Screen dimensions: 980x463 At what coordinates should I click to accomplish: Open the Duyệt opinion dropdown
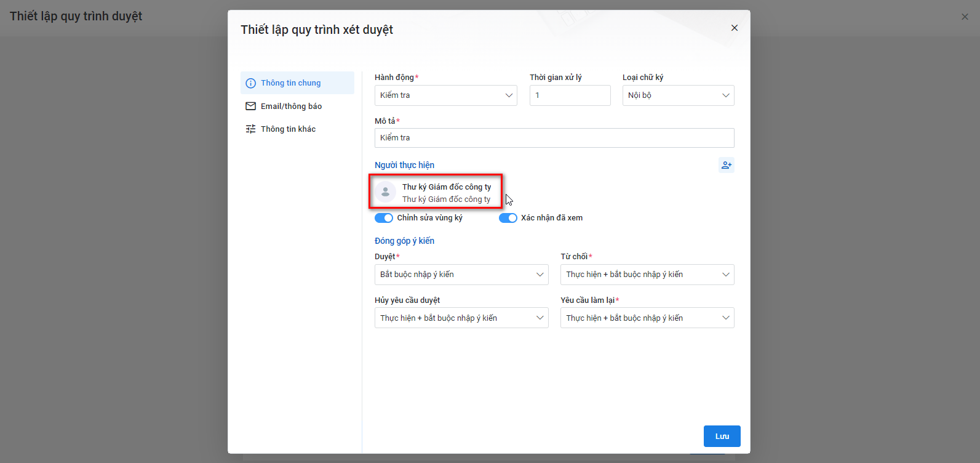tap(461, 275)
